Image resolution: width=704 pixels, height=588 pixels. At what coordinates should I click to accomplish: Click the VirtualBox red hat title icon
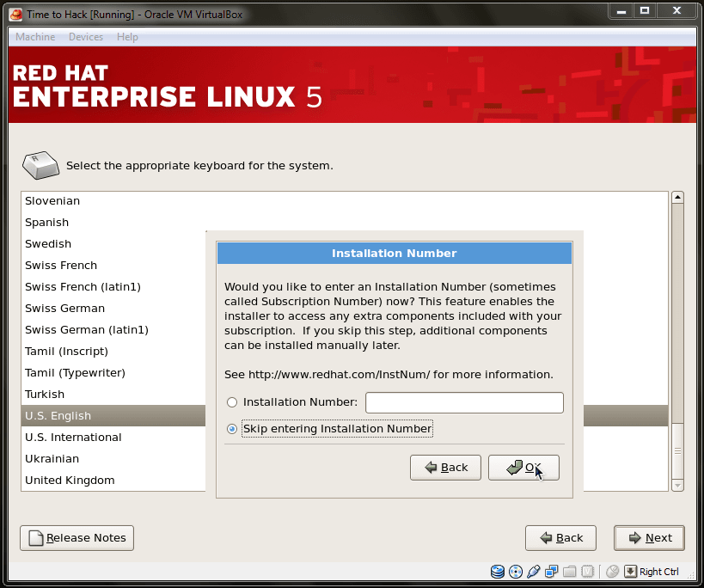(15, 15)
